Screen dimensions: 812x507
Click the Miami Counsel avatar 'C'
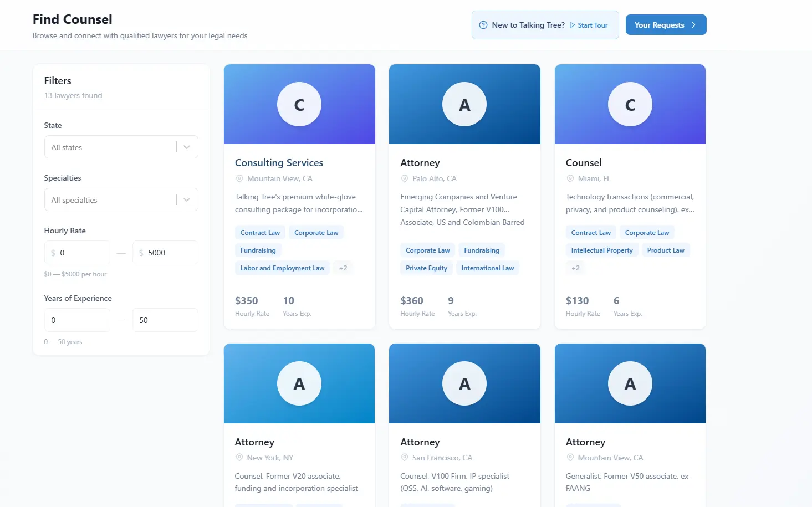[630, 105]
